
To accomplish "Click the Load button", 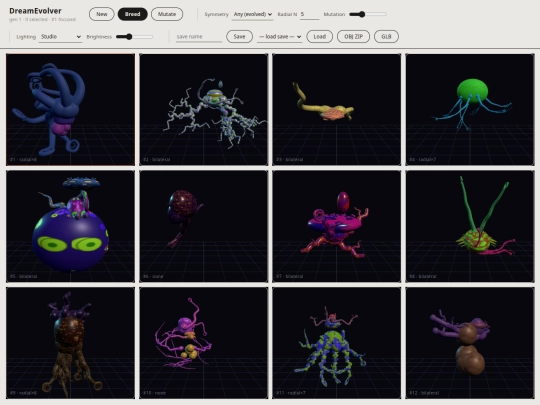I will pos(320,37).
